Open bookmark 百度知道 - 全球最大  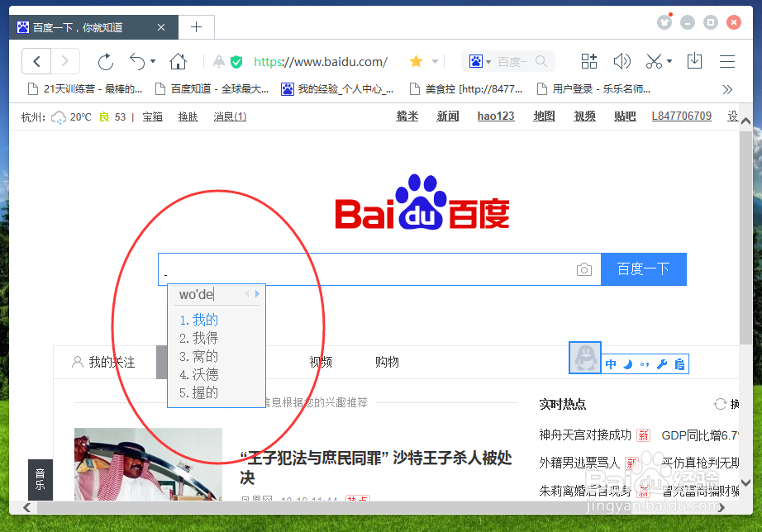tap(212, 89)
